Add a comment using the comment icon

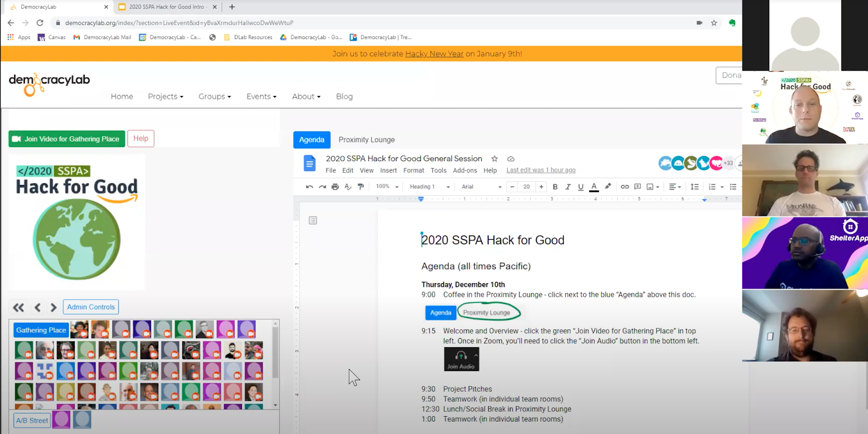pos(637,187)
